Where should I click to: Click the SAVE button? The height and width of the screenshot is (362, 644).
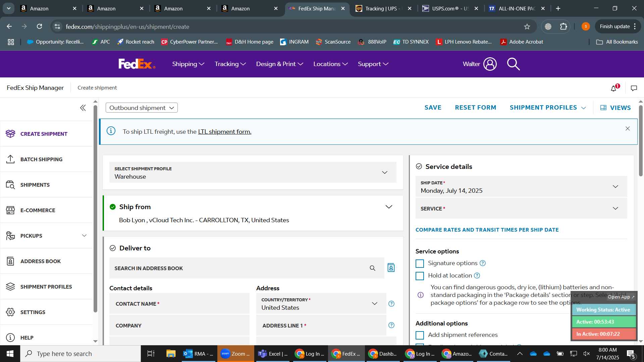[x=433, y=108]
